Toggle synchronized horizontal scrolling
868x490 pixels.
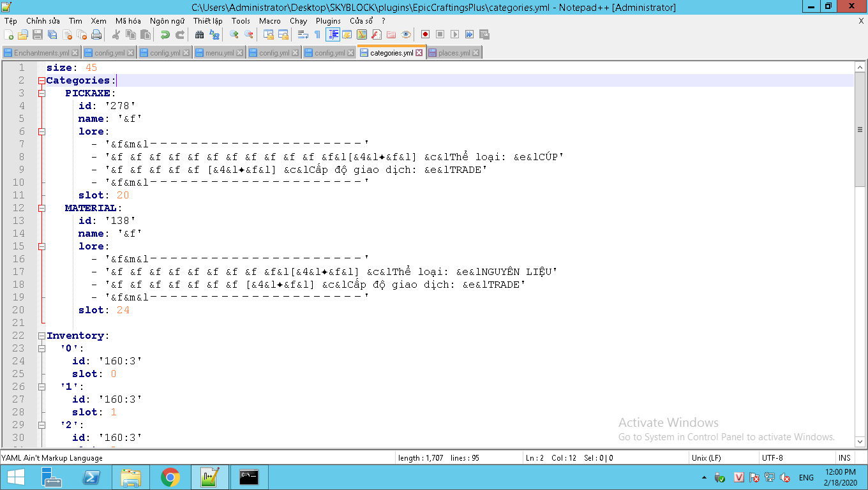pos(283,34)
